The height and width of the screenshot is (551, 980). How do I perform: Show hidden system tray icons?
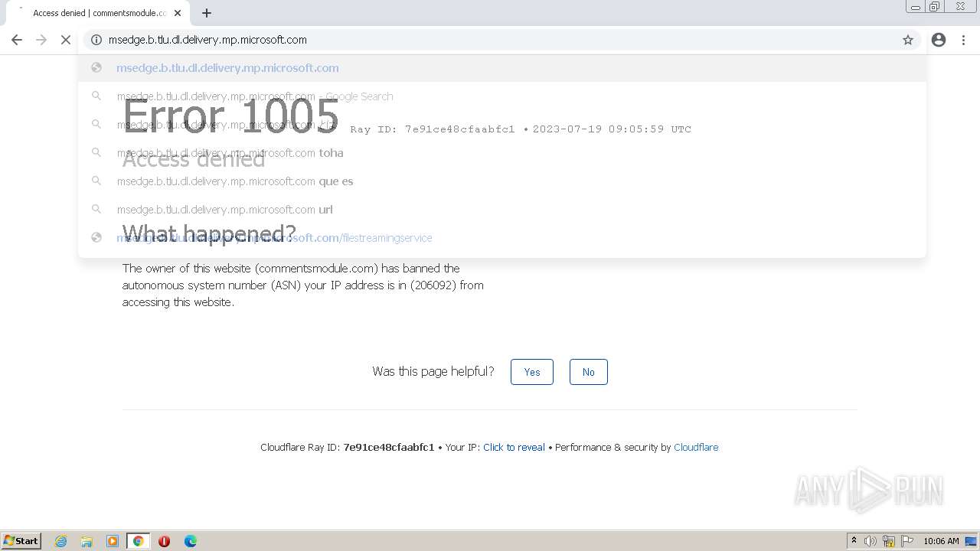854,541
